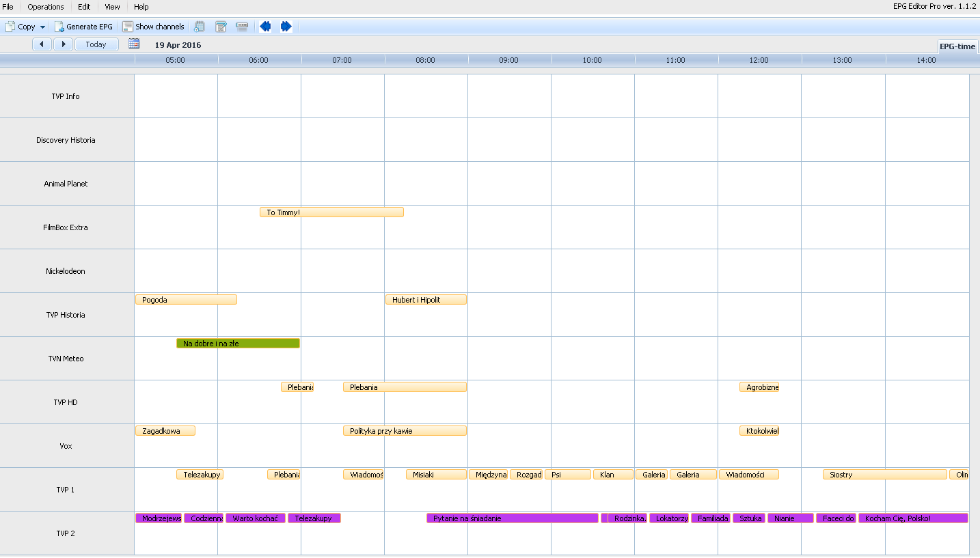
Task: Select the Pytanie na śniadanie programme
Action: [513, 518]
